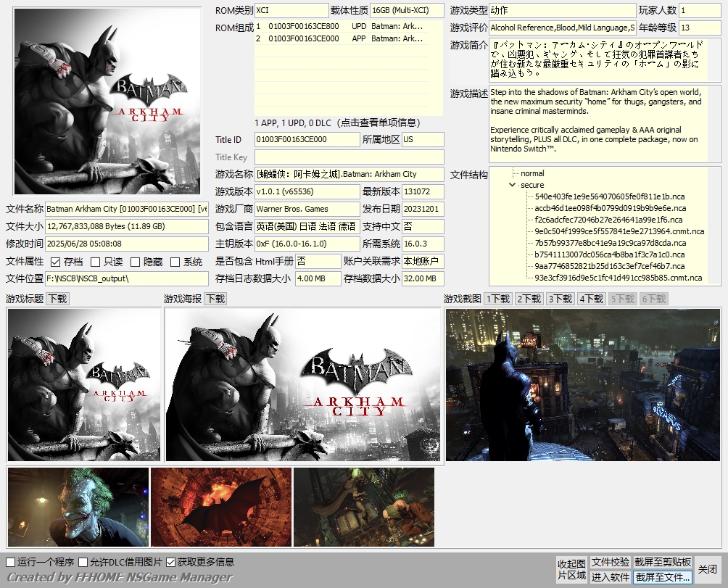Click the 最新版本 131072 field
The image size is (728, 588).
pos(423,191)
